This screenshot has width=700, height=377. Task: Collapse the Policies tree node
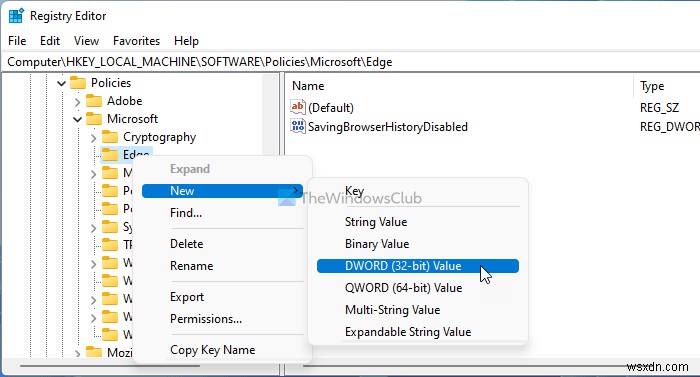pos(61,83)
